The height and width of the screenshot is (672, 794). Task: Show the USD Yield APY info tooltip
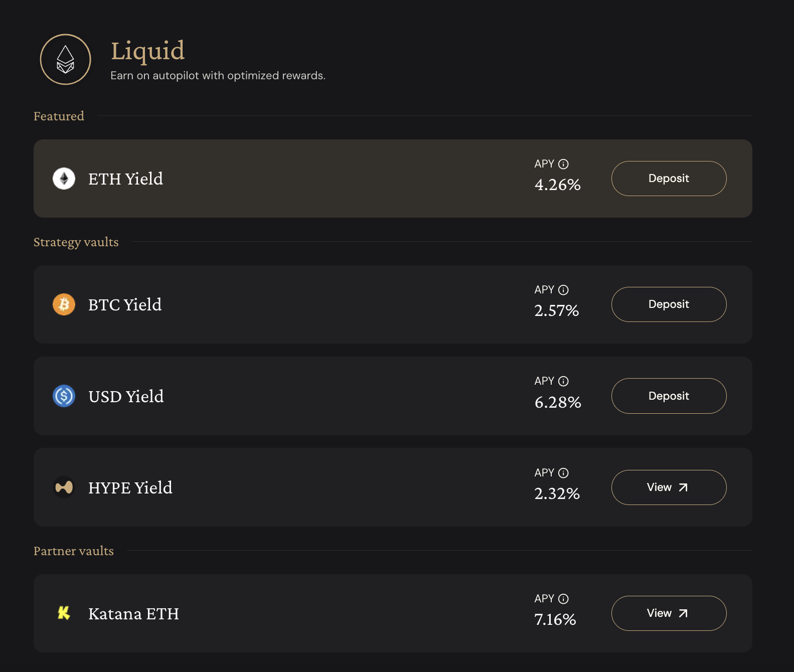pos(563,381)
